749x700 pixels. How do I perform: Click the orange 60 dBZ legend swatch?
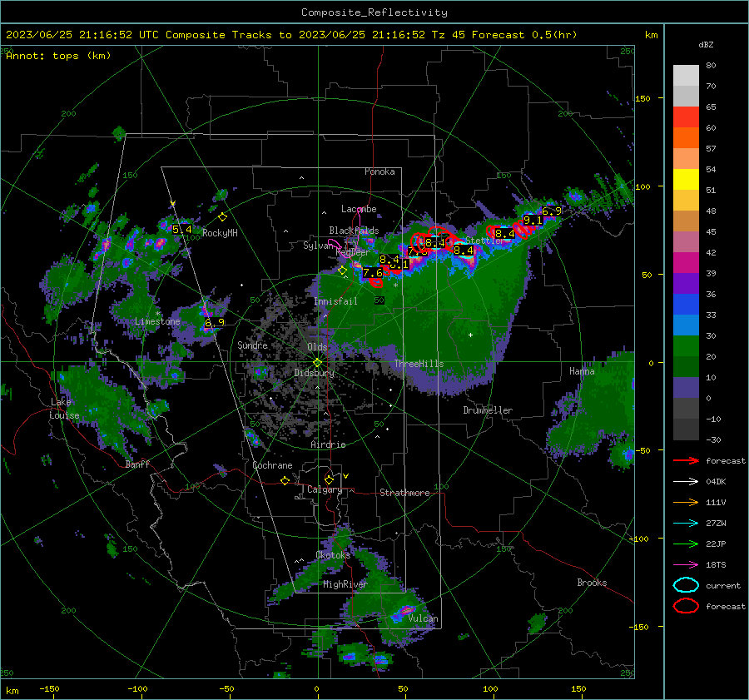686,138
